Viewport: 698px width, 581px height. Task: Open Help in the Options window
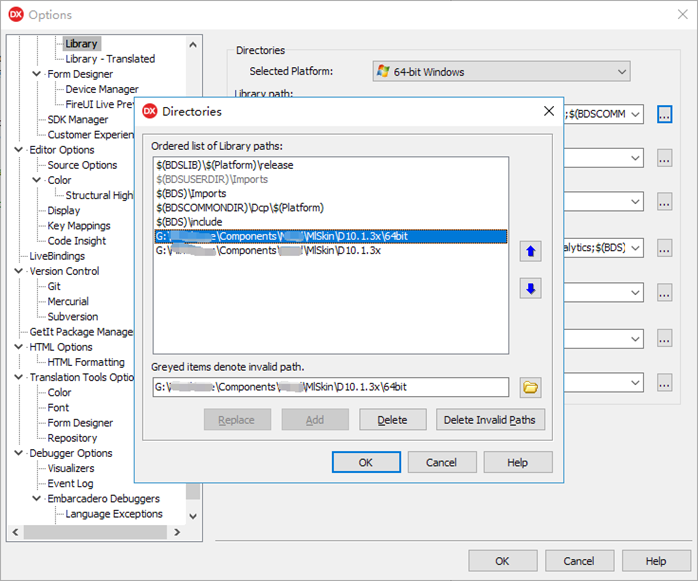(655, 561)
